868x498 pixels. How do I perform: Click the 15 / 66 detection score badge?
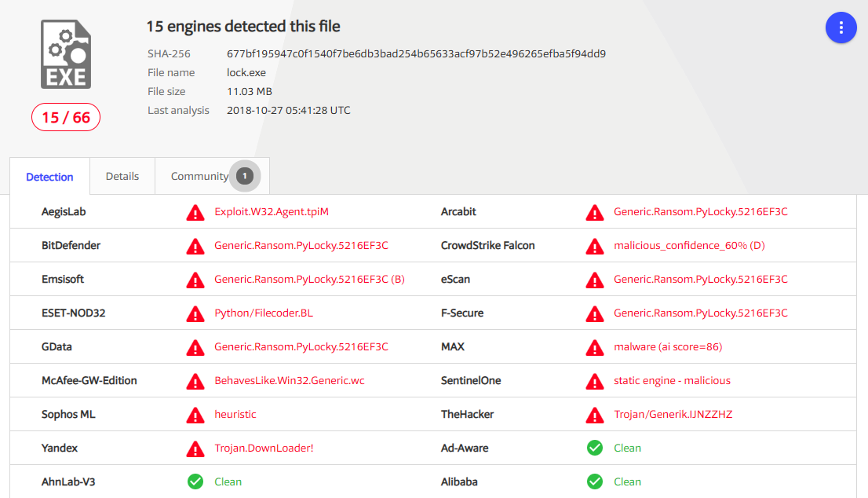point(66,118)
